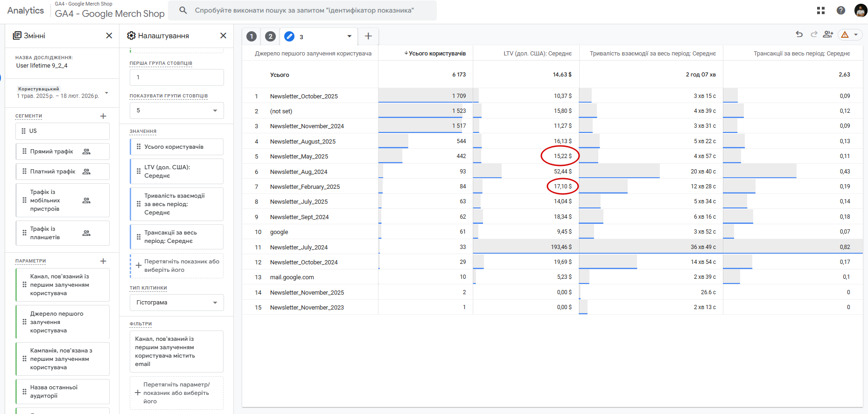Add a new exploration tab

click(x=368, y=36)
